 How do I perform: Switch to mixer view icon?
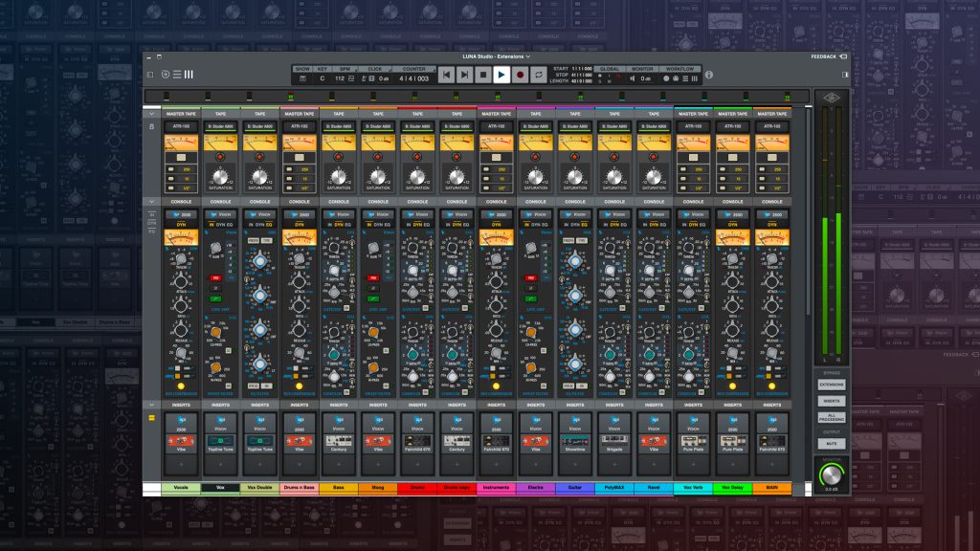click(189, 75)
